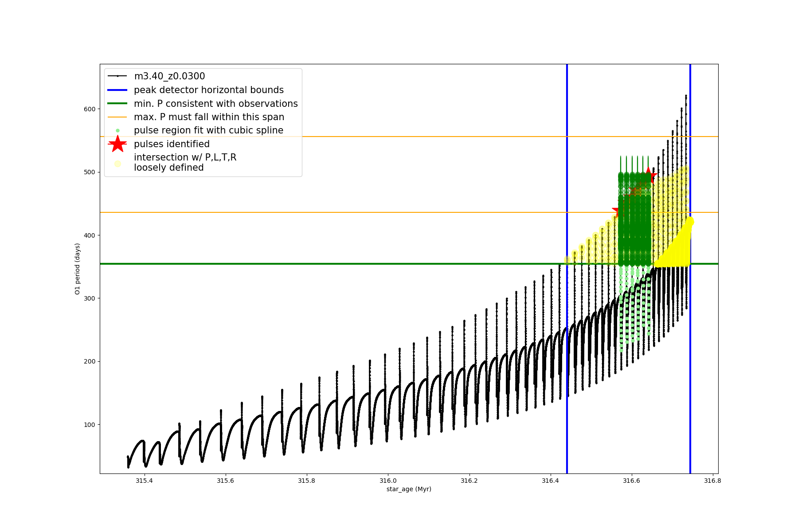Click the large yellow dot at the right blue line

point(690,222)
